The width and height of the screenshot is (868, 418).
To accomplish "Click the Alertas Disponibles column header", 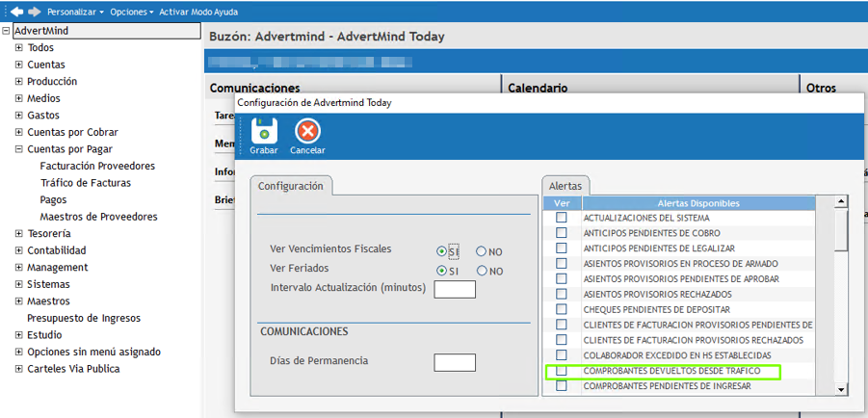I will [x=698, y=203].
